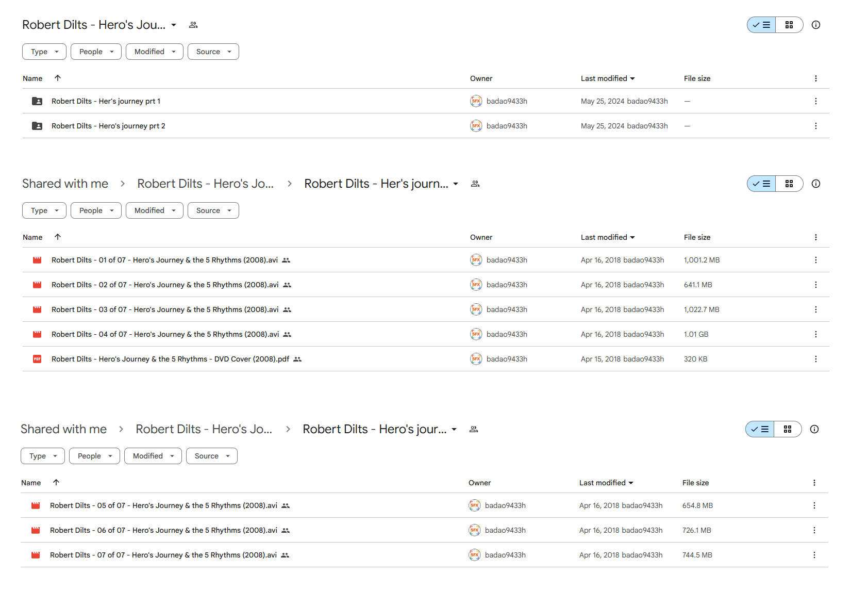Click the File size column header in top panel
868x590 pixels.
coord(697,78)
